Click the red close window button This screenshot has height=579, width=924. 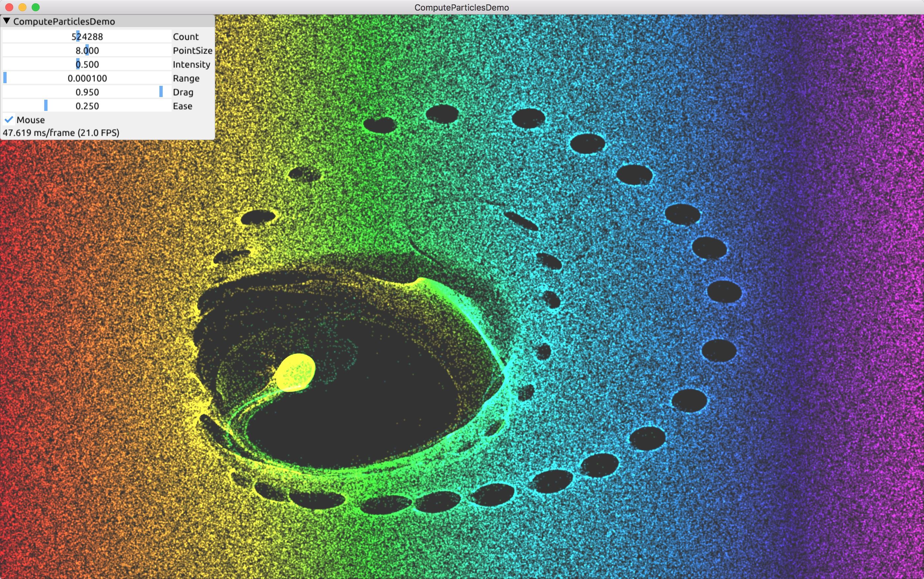tap(9, 7)
